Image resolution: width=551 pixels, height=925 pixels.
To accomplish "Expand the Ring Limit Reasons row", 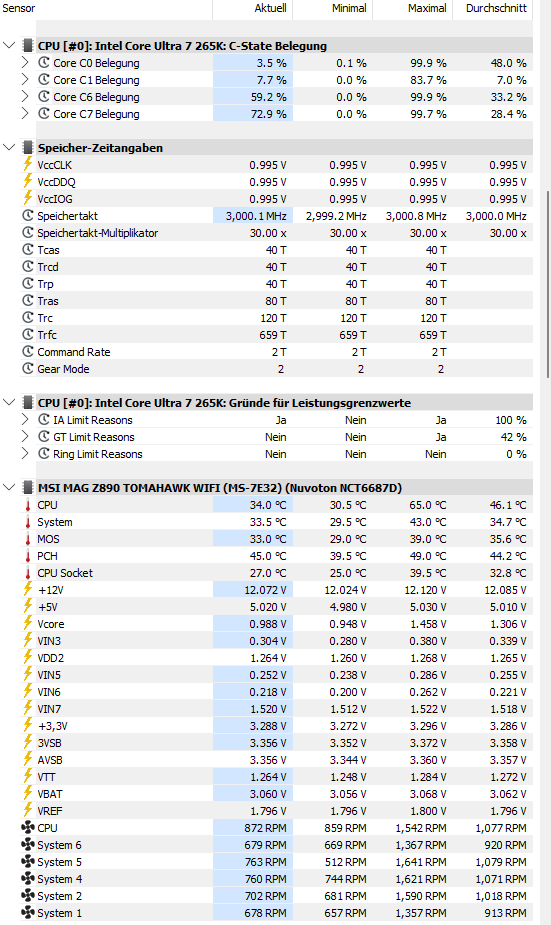I will [25, 454].
